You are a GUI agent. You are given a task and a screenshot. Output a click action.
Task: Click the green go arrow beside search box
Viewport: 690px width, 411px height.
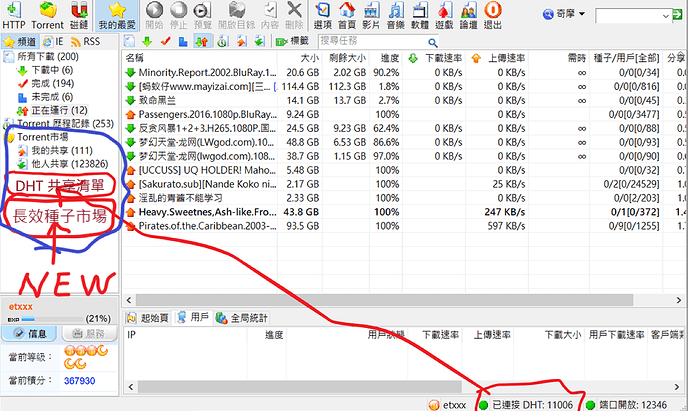click(x=678, y=15)
